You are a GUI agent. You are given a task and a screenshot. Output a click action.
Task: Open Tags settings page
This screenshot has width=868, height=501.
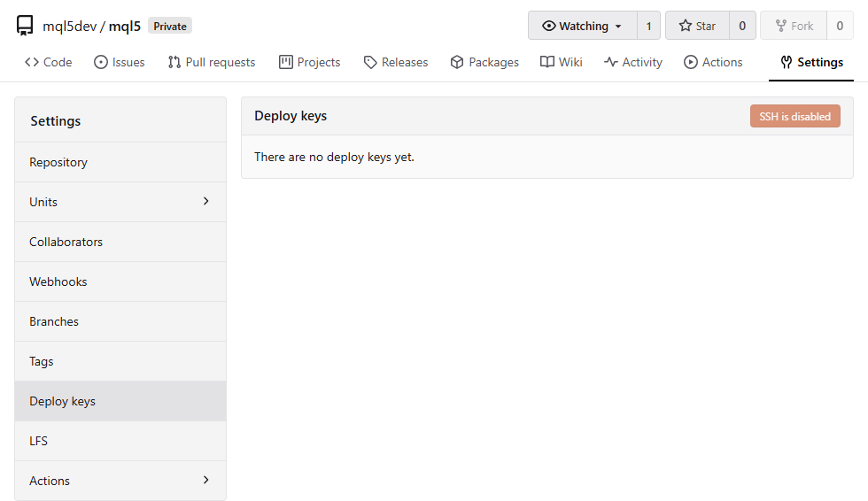(120, 361)
